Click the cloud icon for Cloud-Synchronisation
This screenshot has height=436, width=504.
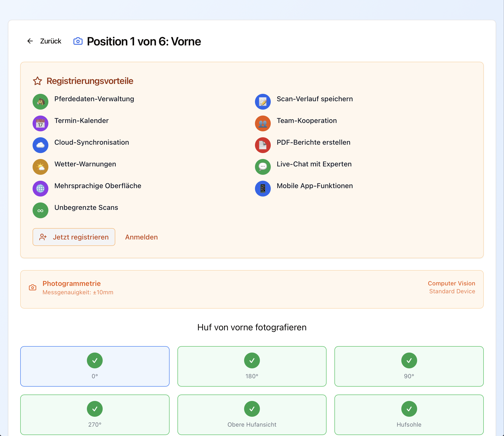tap(40, 145)
